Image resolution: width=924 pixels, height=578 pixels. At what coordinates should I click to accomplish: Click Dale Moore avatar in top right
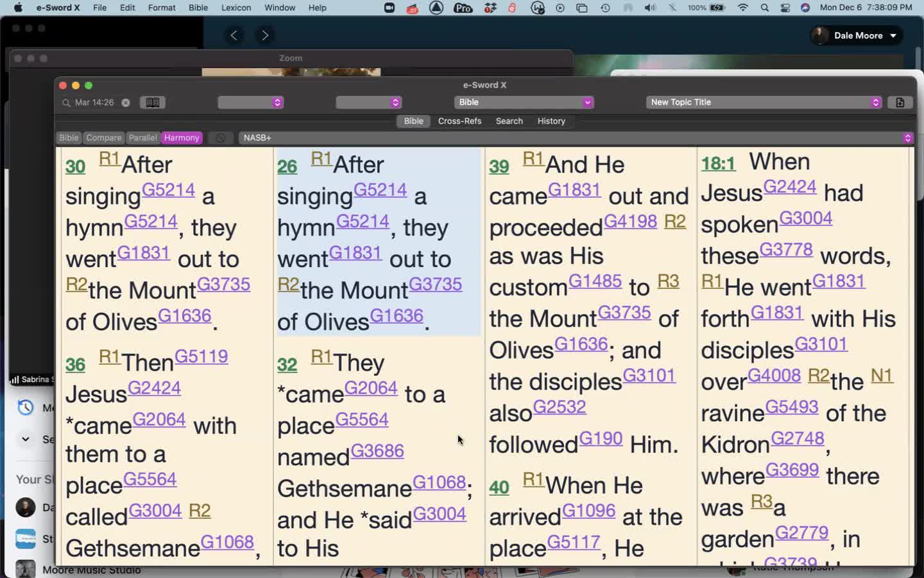click(820, 35)
